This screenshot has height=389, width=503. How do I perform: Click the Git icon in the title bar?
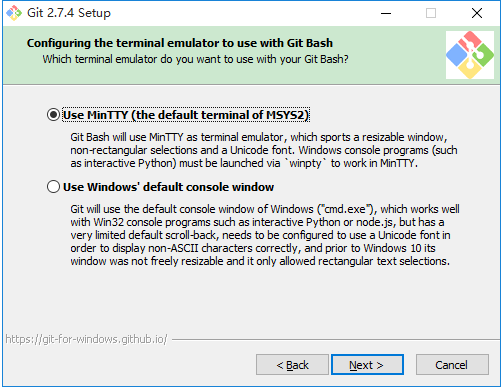click(14, 13)
